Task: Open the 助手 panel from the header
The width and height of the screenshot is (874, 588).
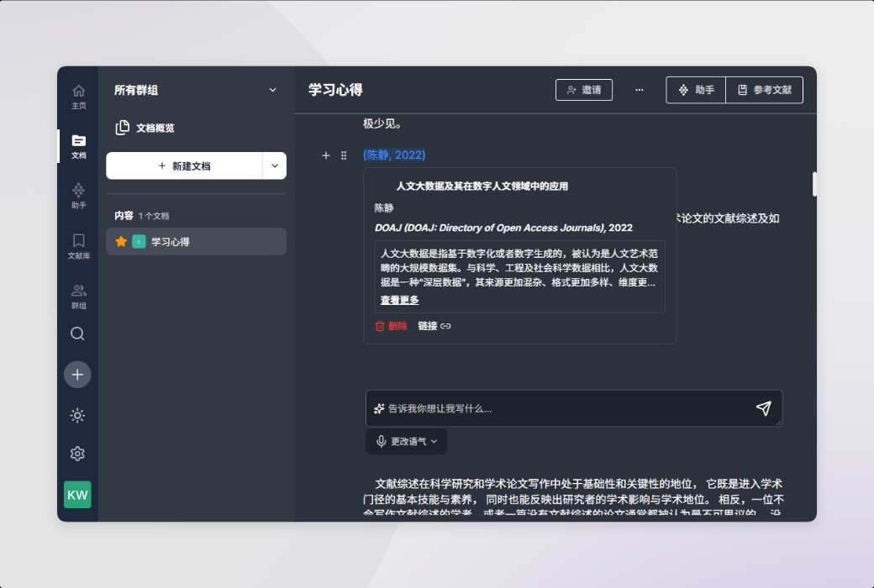Action: [696, 90]
